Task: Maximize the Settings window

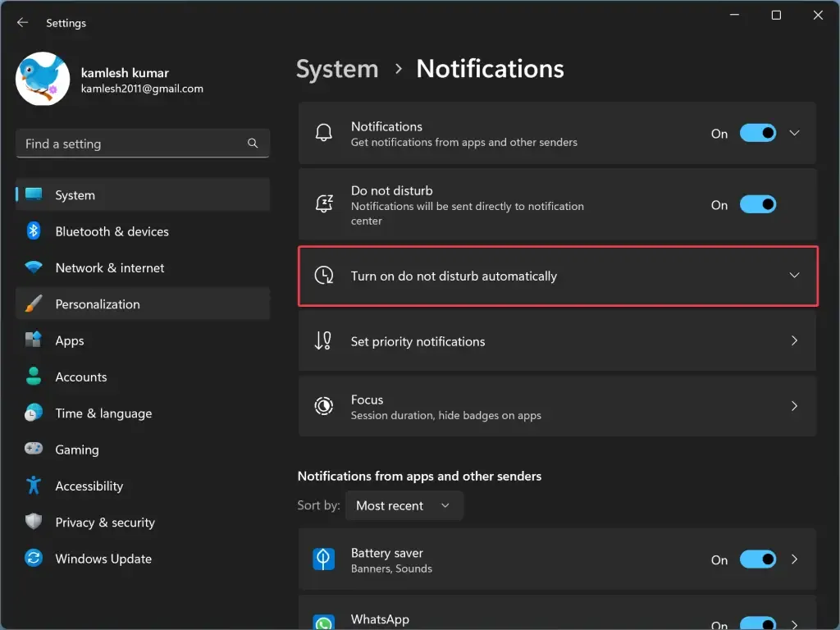Action: (776, 15)
